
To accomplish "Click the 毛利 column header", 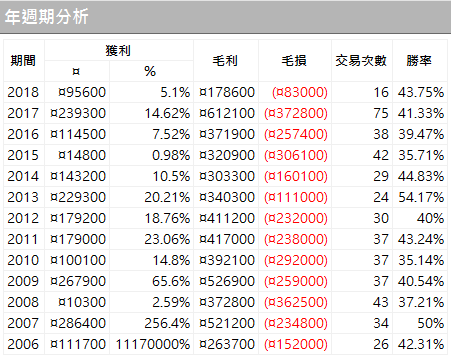I will click(x=226, y=61).
